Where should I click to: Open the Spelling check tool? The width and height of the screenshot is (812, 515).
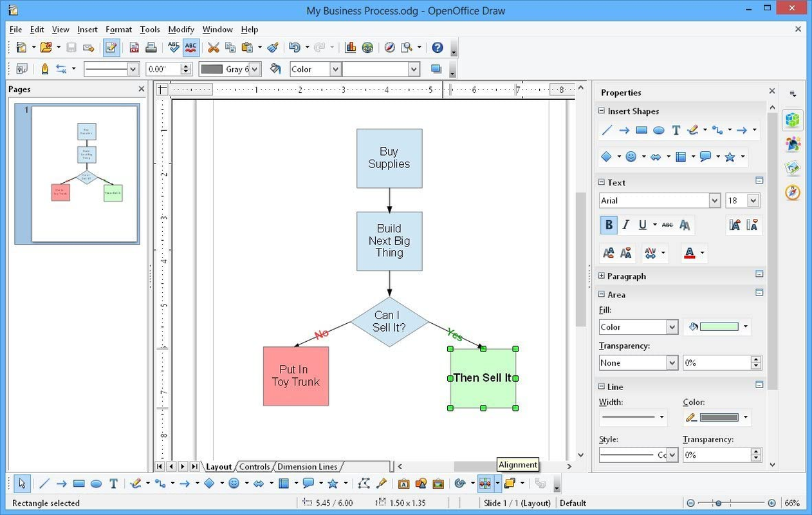pyautogui.click(x=174, y=47)
